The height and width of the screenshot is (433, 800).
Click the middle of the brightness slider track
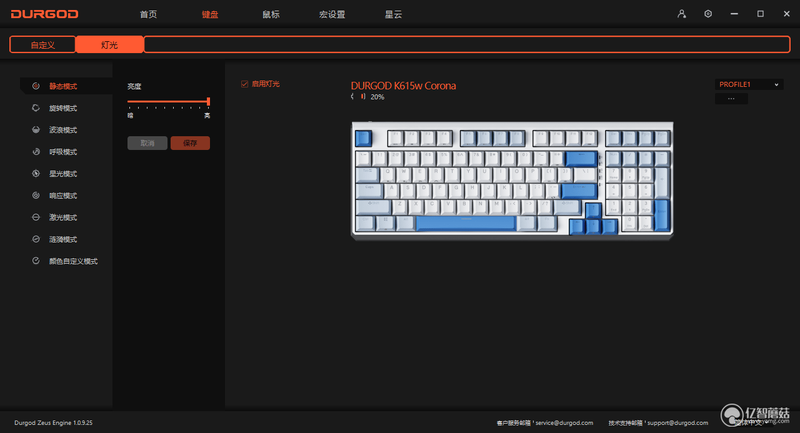point(168,101)
